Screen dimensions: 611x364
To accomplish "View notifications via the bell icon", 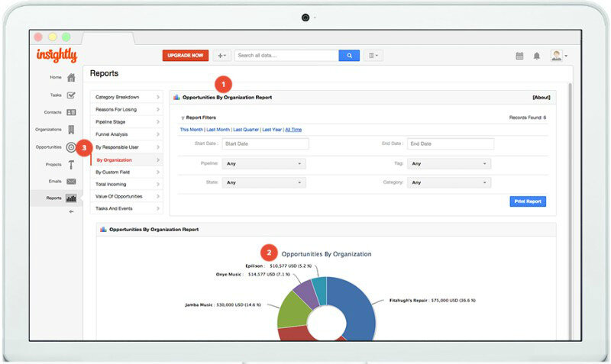I will 537,56.
